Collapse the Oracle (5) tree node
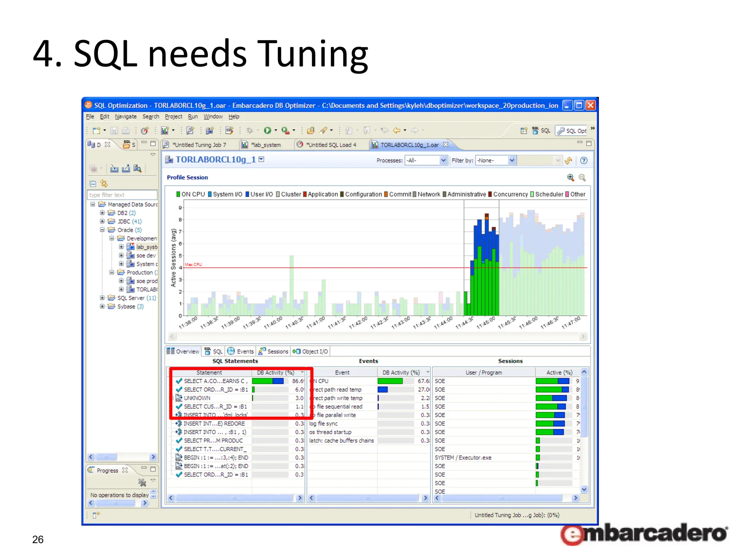This screenshot has width=747, height=560. 102,230
